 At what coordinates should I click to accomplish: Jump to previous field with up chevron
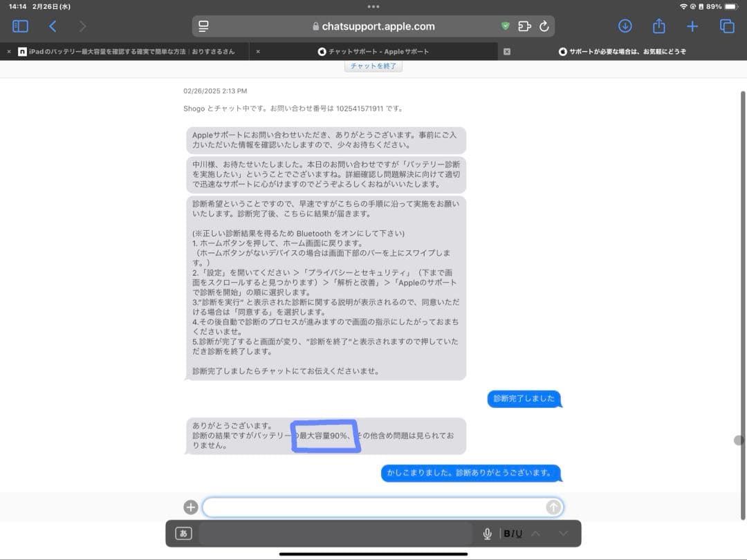coord(535,533)
